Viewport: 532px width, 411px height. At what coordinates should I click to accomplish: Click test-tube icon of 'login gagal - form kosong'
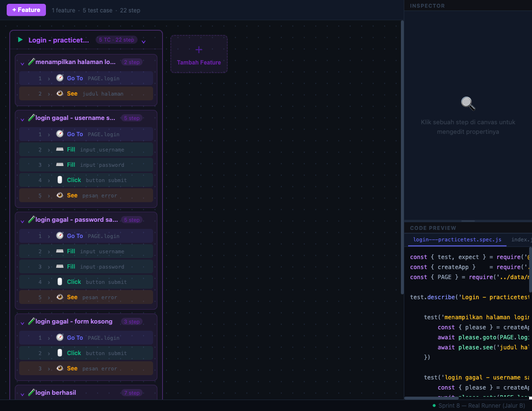31,321
